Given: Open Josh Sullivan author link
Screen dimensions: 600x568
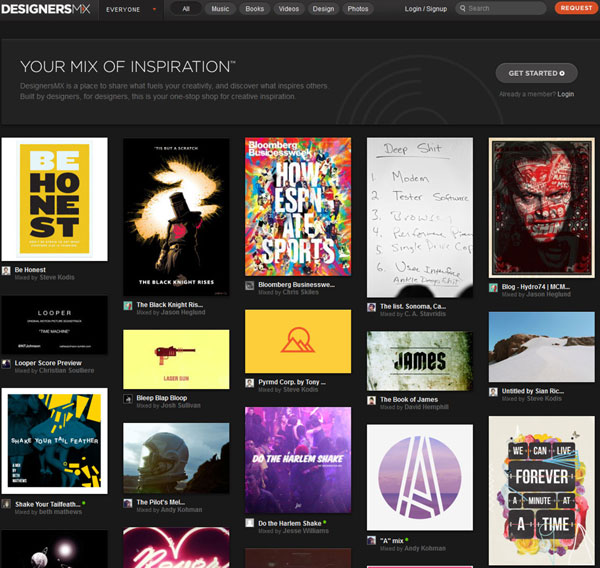Looking at the screenshot, I should [x=181, y=405].
